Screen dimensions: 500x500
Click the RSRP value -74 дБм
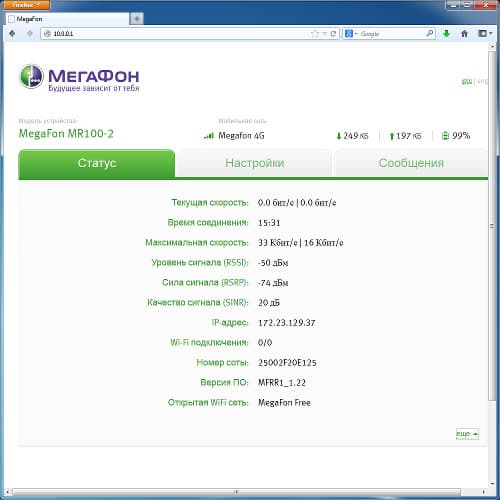point(273,283)
